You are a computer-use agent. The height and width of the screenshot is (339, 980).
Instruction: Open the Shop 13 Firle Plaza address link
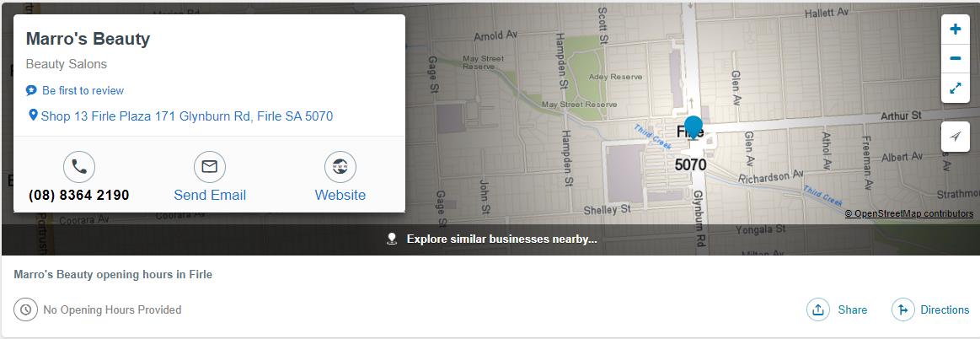click(186, 116)
